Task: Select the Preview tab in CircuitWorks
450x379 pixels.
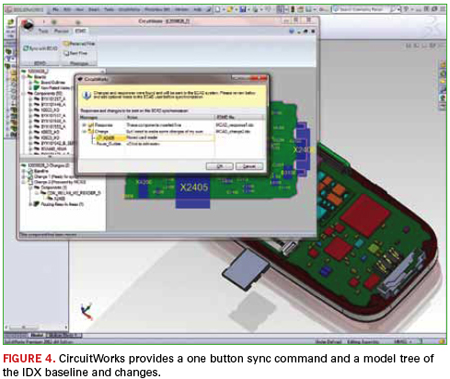Action: click(61, 31)
